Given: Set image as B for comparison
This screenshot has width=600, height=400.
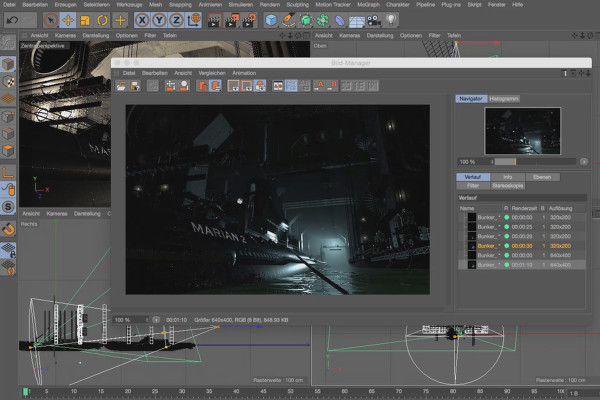Looking at the screenshot, I should [333, 86].
